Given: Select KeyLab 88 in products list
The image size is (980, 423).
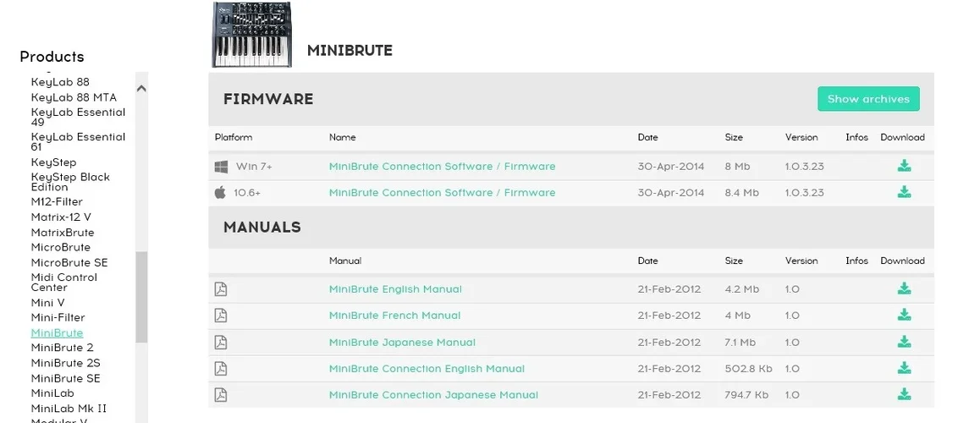Looking at the screenshot, I should click(x=60, y=82).
